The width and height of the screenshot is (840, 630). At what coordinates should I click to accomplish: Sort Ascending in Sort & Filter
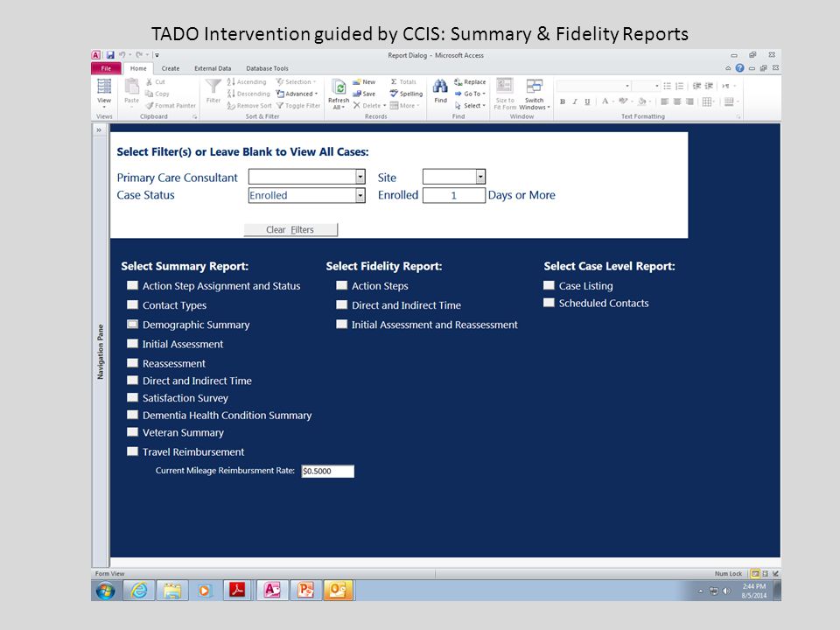point(247,82)
